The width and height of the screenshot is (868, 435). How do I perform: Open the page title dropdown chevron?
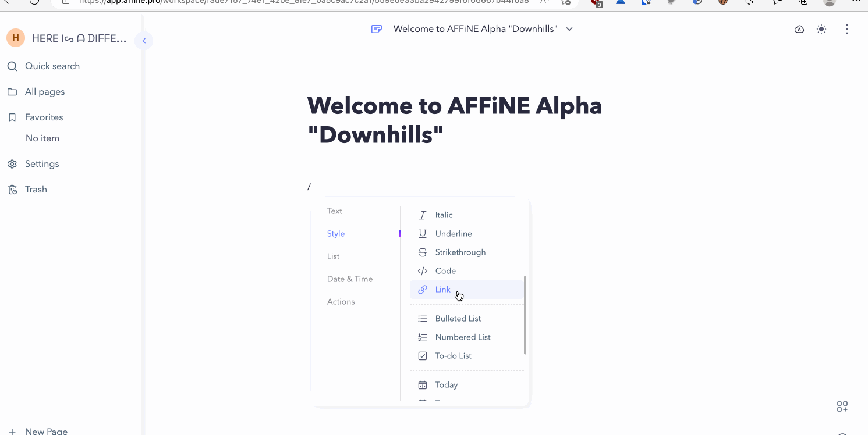click(569, 28)
